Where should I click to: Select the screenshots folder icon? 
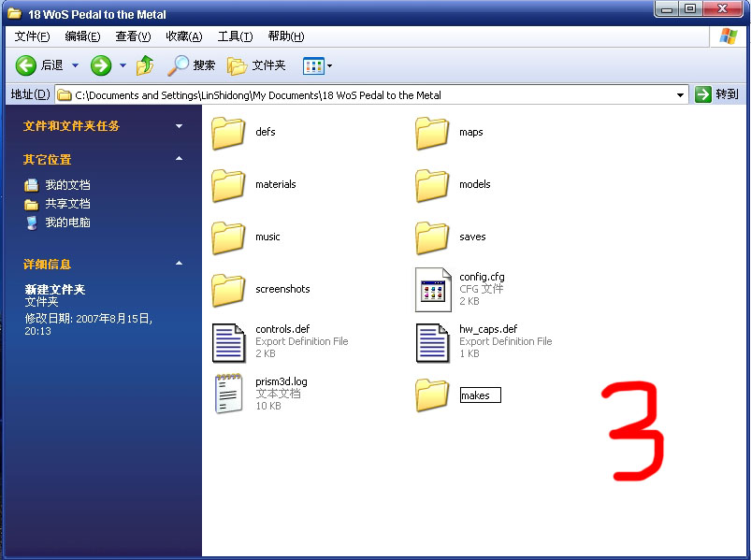click(228, 290)
